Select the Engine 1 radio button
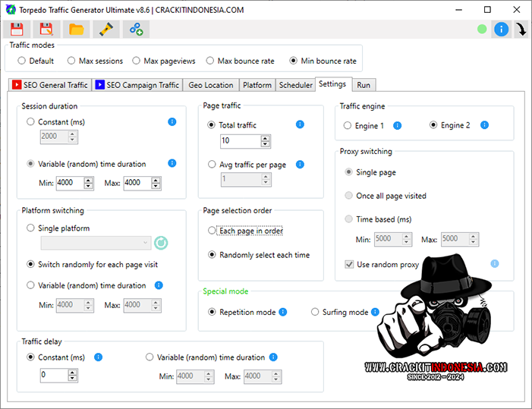Screen dimensions: 532x409 point(348,125)
